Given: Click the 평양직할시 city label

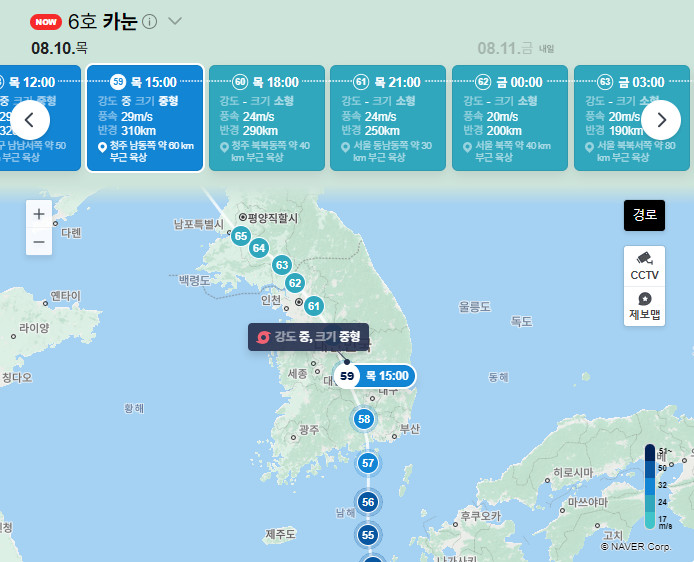Looking at the screenshot, I should tap(273, 218).
